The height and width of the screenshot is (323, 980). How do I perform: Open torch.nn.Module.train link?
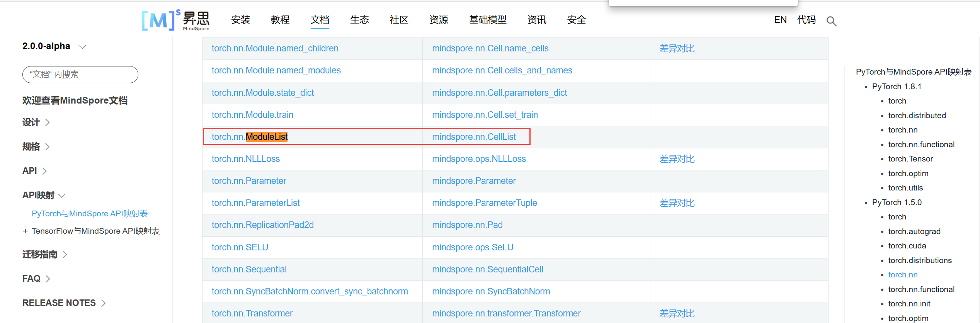tap(252, 115)
